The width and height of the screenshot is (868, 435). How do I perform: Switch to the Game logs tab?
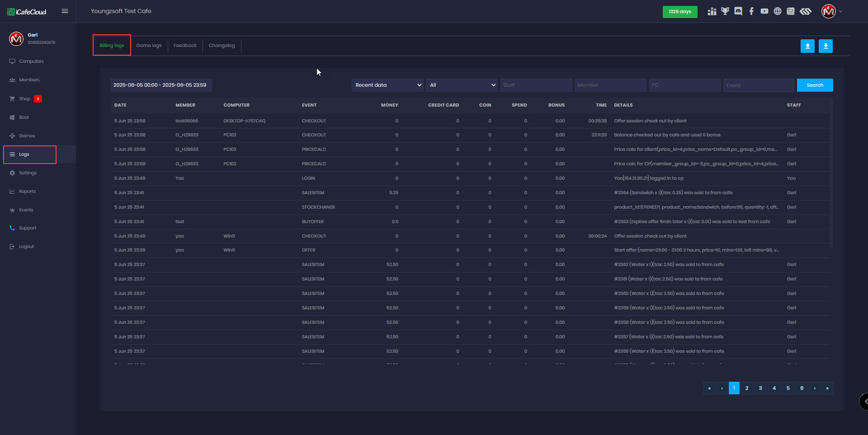click(149, 45)
